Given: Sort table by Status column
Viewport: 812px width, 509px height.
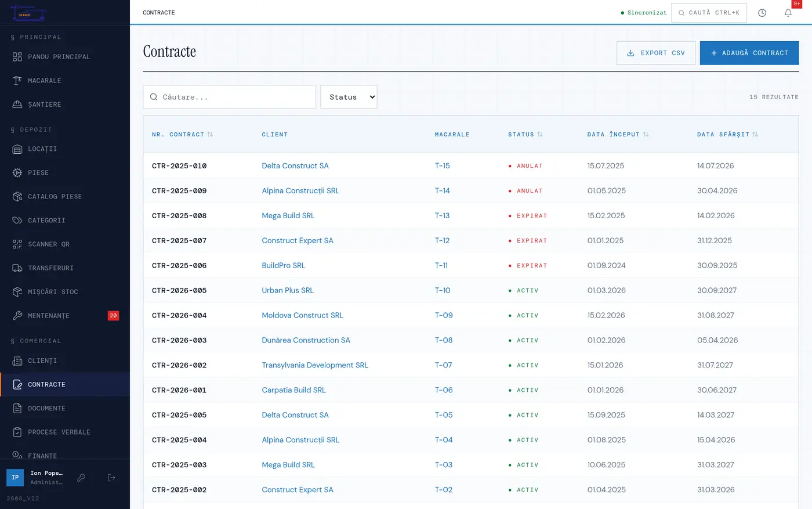Looking at the screenshot, I should (x=525, y=135).
